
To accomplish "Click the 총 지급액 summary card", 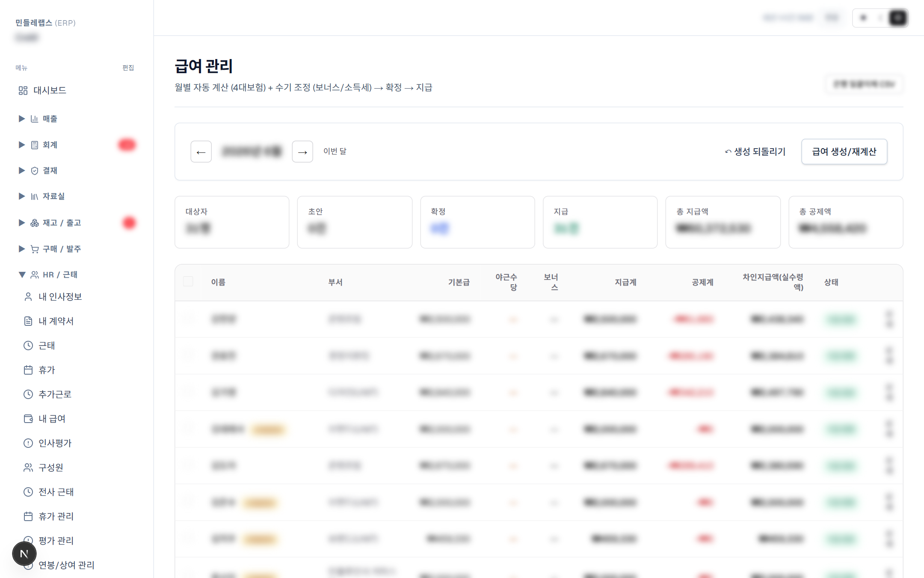I will [x=723, y=222].
